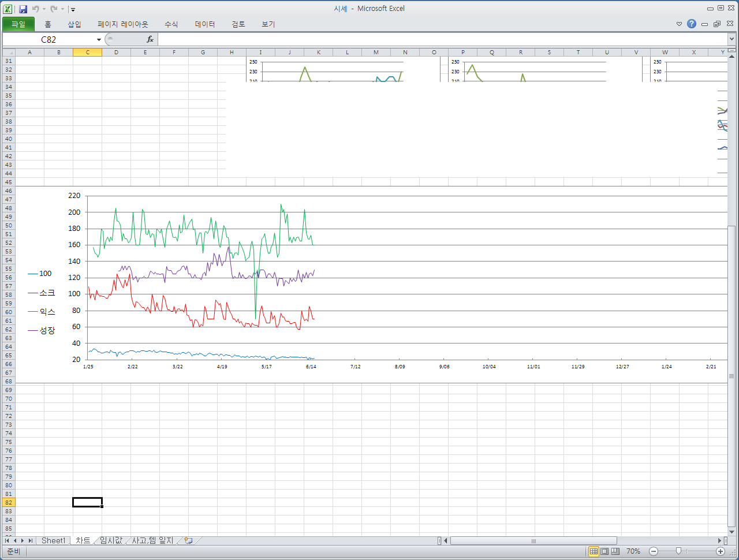Close the workbook window (inner X)
Screen dimensions: 739x560
[730, 24]
